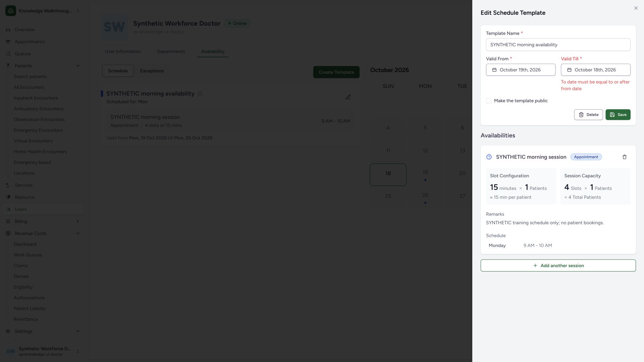Click the Template Name input field
This screenshot has width=644, height=362.
pyautogui.click(x=558, y=45)
